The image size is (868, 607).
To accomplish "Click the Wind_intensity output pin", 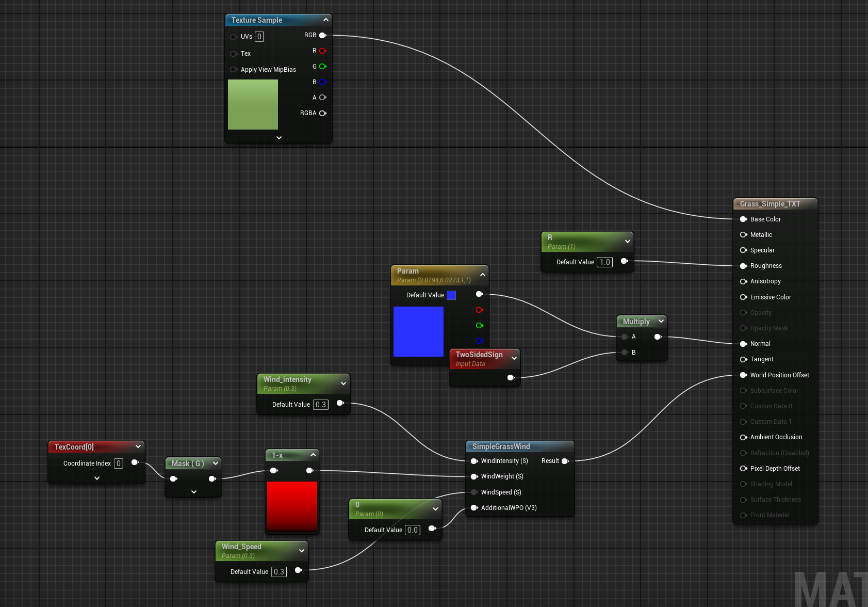I will click(x=340, y=403).
